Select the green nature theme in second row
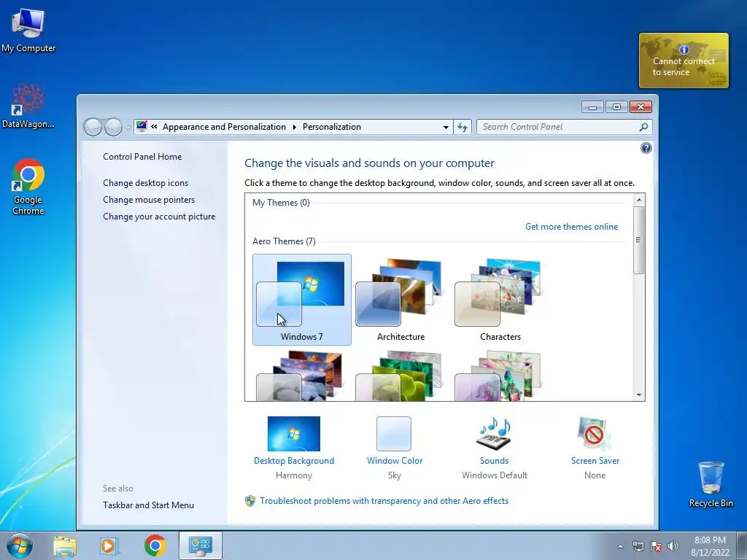 pos(400,376)
